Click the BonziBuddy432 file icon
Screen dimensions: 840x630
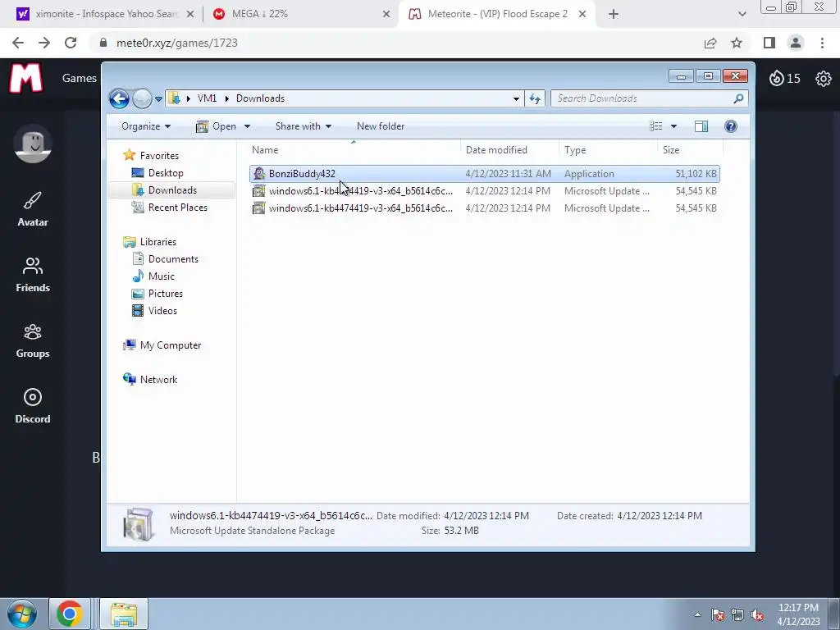pos(259,174)
